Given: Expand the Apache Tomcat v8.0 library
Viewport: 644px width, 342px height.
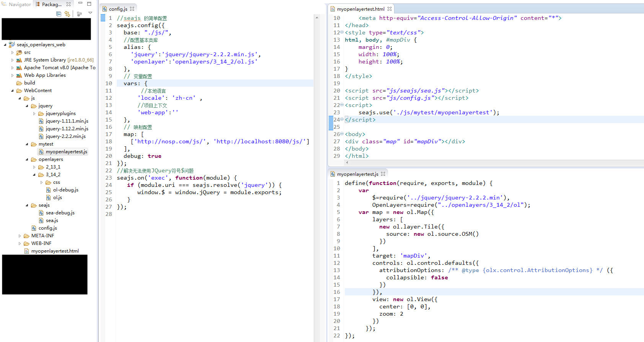Looking at the screenshot, I should point(12,68).
